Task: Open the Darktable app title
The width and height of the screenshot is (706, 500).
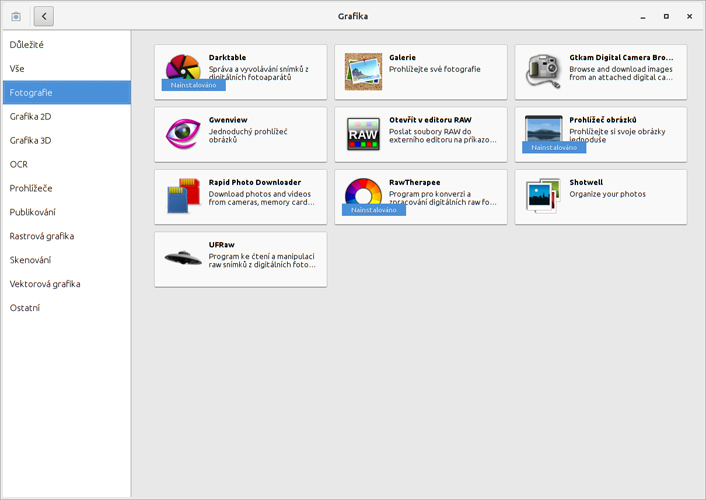Action: click(227, 58)
